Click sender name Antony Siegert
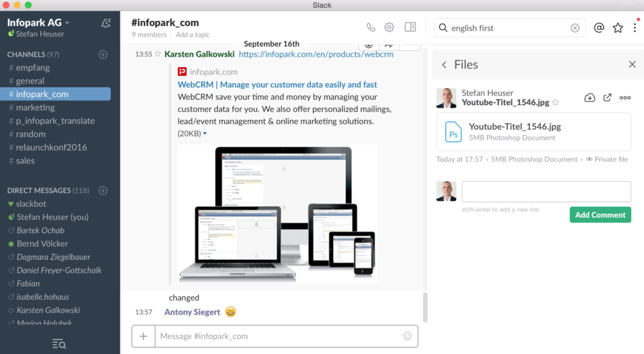 coord(192,311)
